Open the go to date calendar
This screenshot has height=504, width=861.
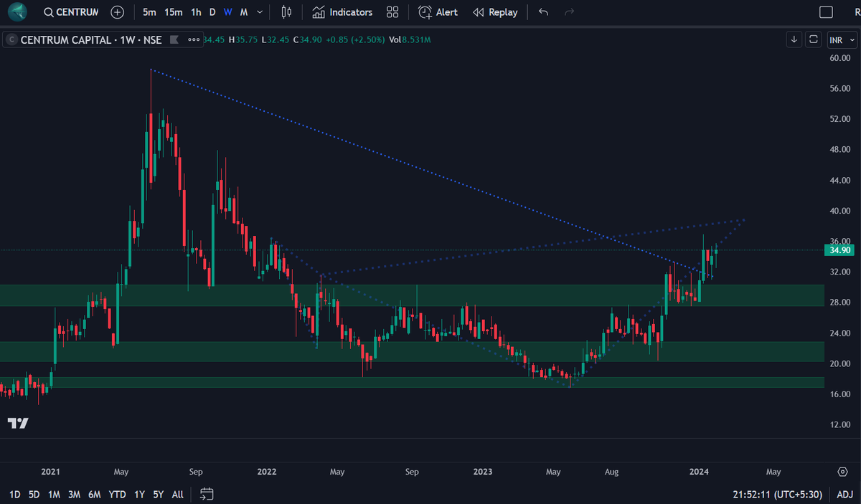coord(207,494)
